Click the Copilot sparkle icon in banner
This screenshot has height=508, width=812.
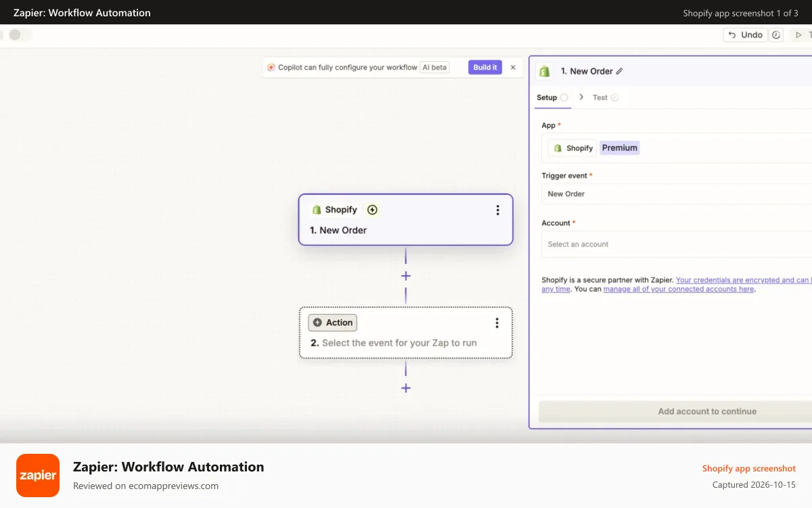(271, 67)
